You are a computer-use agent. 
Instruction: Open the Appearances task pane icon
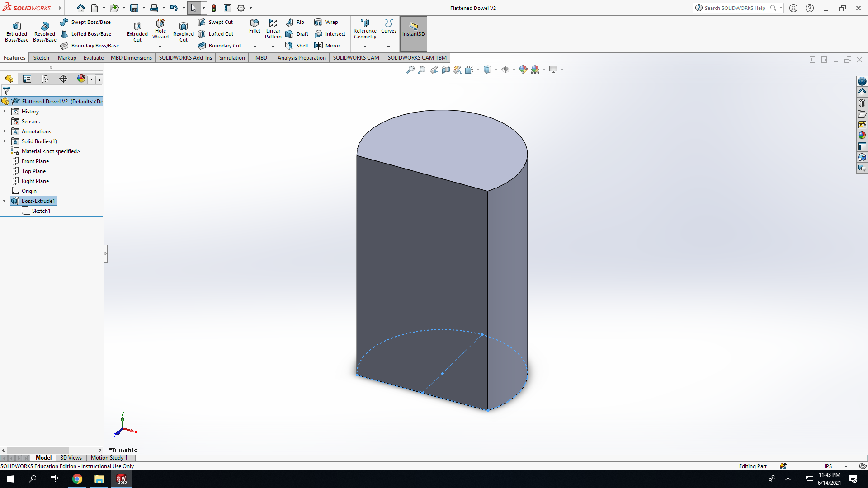pyautogui.click(x=862, y=136)
